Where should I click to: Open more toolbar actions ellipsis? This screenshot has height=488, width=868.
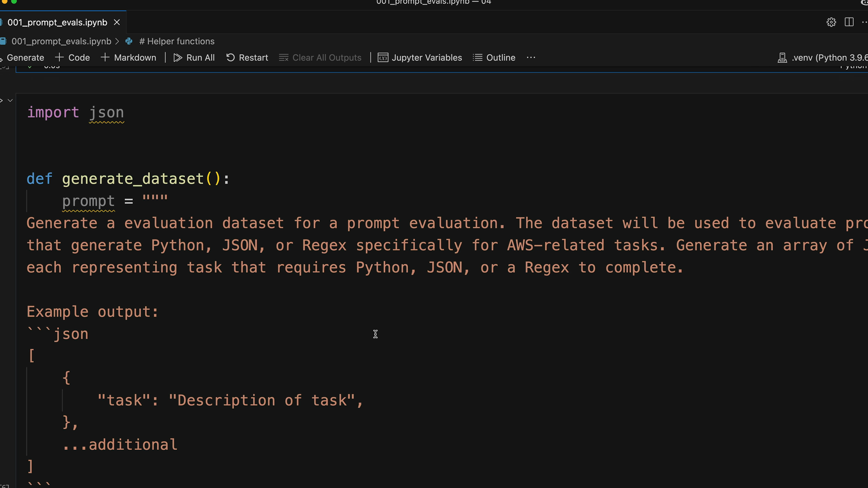click(x=531, y=57)
